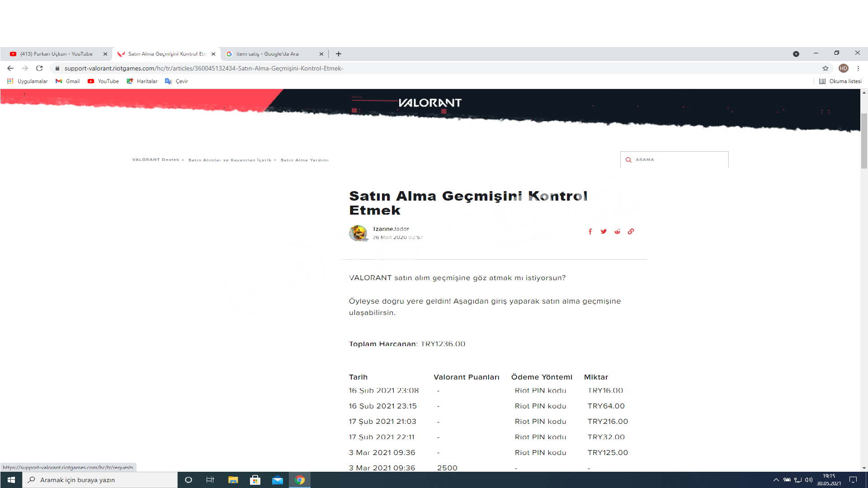This screenshot has width=868, height=488.
Task: Go to VALORANT Destek breadcrumb
Action: pos(156,160)
